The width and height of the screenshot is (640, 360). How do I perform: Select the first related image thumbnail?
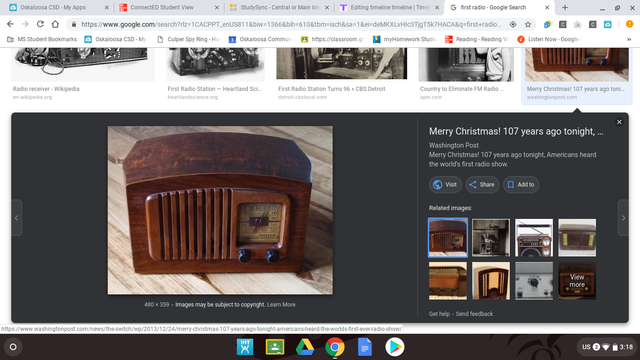448,238
